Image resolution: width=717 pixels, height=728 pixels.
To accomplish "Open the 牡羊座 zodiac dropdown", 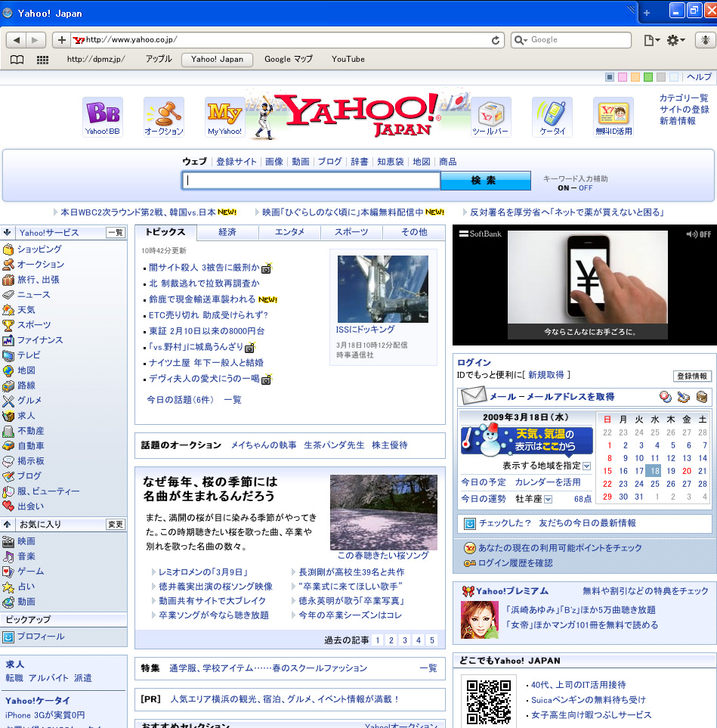I will 548,499.
